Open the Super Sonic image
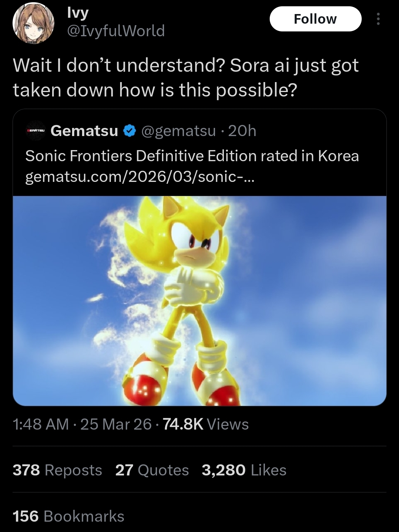Image resolution: width=399 pixels, height=532 pixels. [x=199, y=300]
